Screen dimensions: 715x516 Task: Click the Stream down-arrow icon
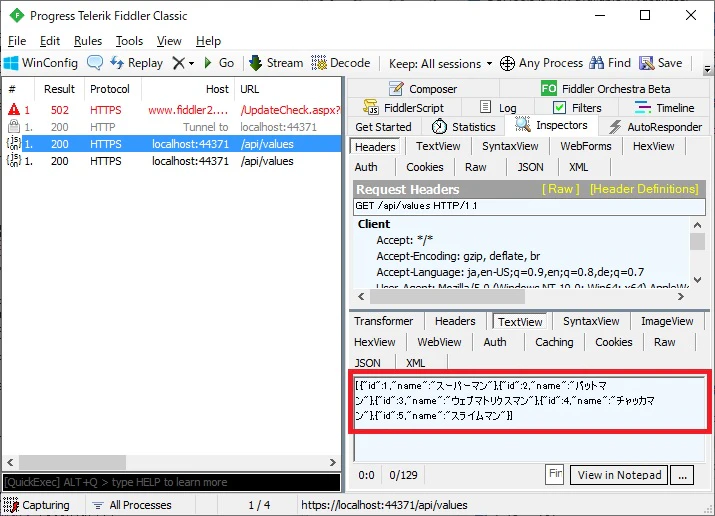(x=255, y=63)
